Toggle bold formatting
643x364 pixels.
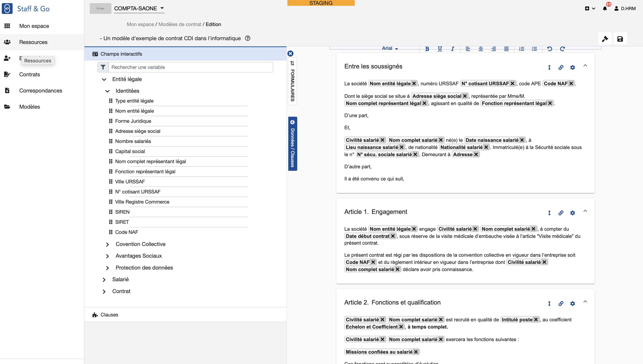pos(427,49)
